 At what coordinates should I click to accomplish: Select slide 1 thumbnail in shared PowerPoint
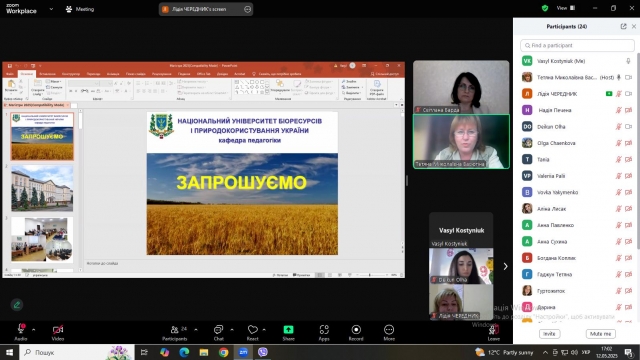click(x=42, y=136)
